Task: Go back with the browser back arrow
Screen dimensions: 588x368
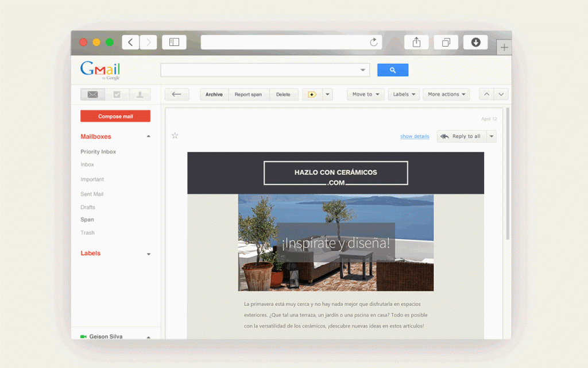Action: click(130, 43)
